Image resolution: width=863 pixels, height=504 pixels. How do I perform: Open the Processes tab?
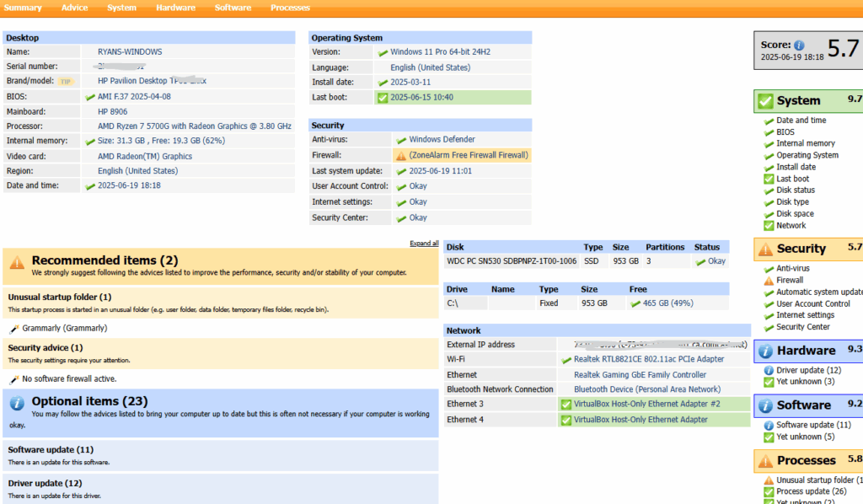290,8
